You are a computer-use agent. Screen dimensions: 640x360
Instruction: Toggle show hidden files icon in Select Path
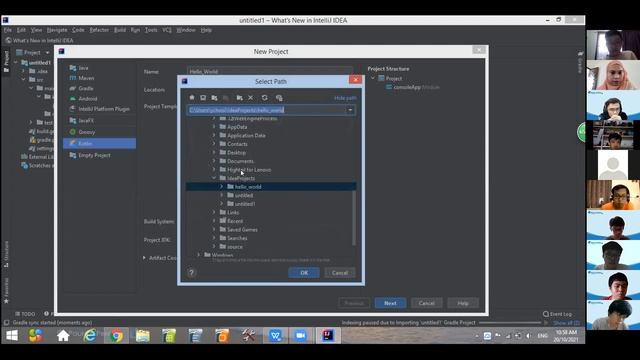279,98
